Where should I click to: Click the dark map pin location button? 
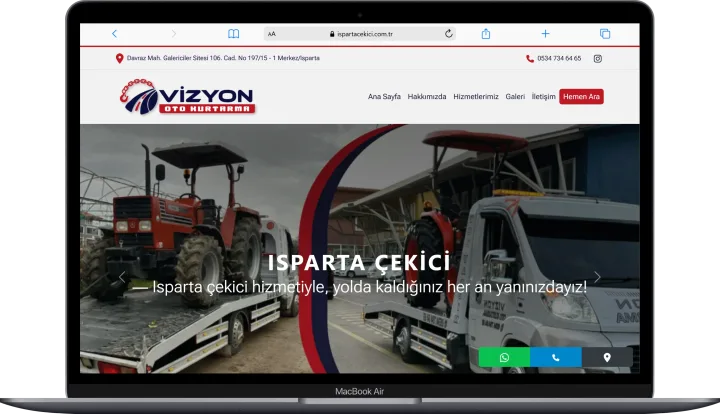pos(607,357)
